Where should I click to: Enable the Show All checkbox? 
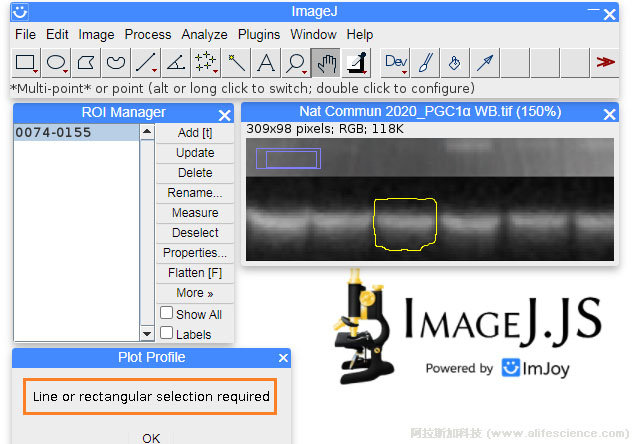tap(167, 313)
